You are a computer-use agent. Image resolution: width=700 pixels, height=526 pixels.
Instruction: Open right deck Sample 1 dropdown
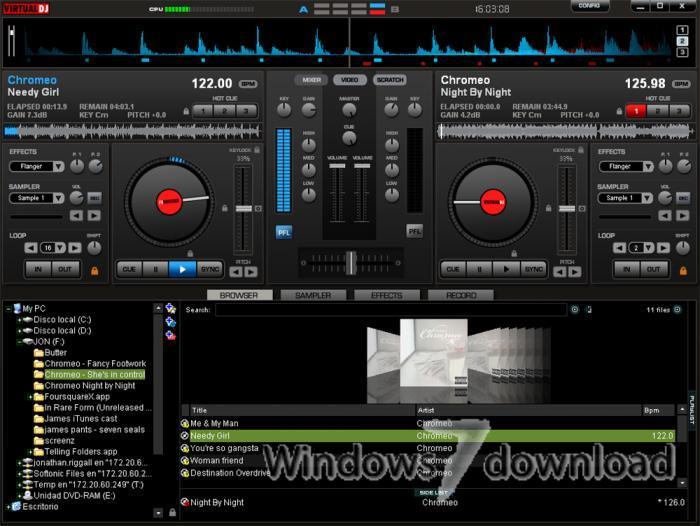pos(647,198)
